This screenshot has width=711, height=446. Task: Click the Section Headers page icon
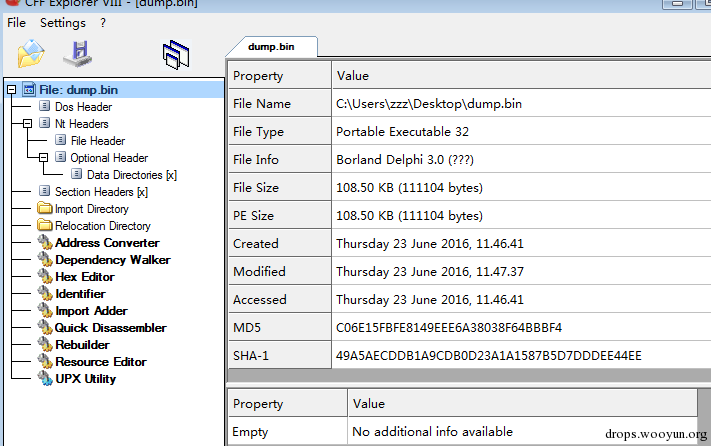[44, 191]
